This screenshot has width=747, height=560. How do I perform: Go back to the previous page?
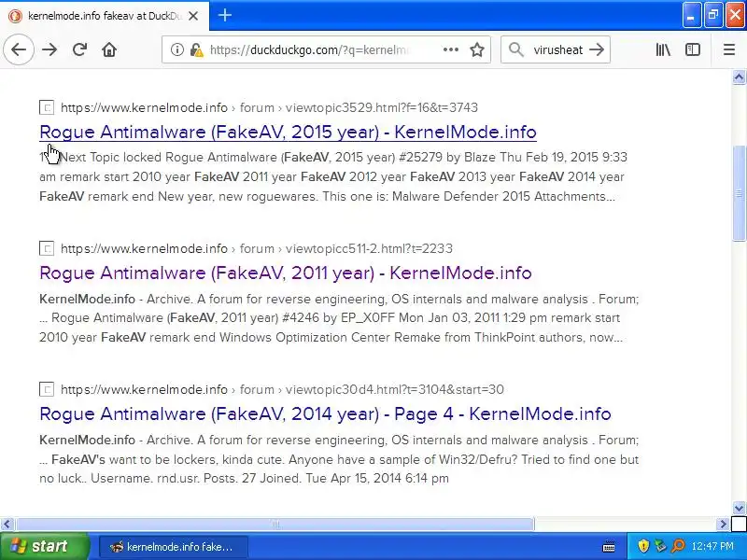click(x=19, y=49)
